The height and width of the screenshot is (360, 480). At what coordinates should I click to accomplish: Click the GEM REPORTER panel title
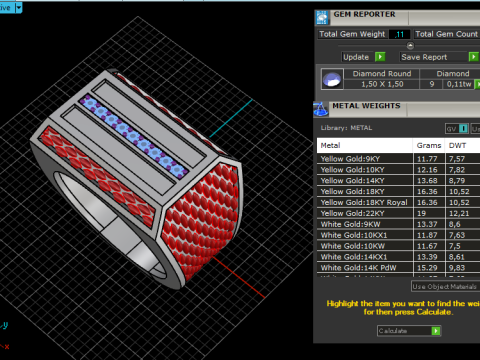pyautogui.click(x=364, y=14)
